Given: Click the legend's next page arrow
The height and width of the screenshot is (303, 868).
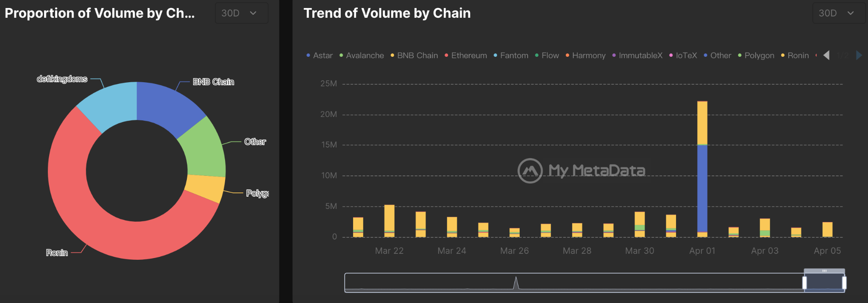Looking at the screenshot, I should pos(859,55).
